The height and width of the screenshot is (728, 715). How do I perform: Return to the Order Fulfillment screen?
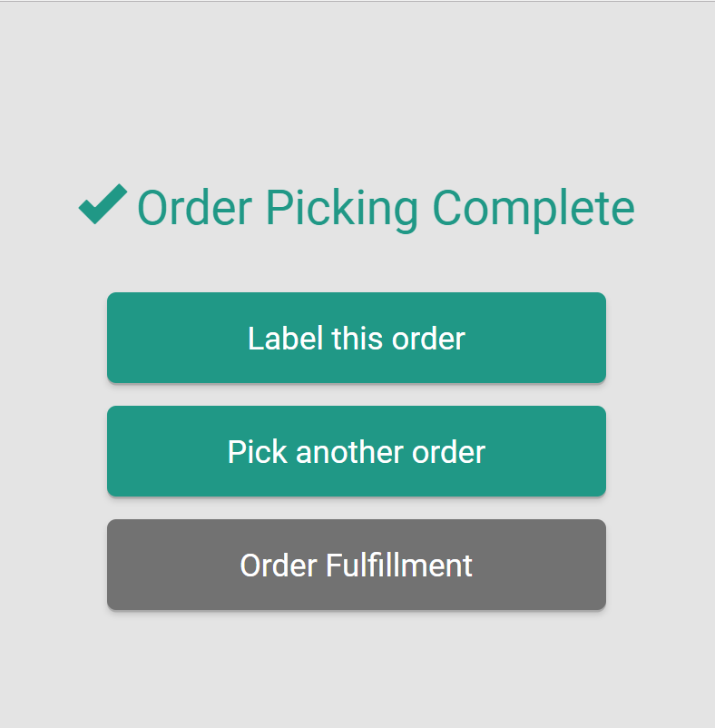356,565
